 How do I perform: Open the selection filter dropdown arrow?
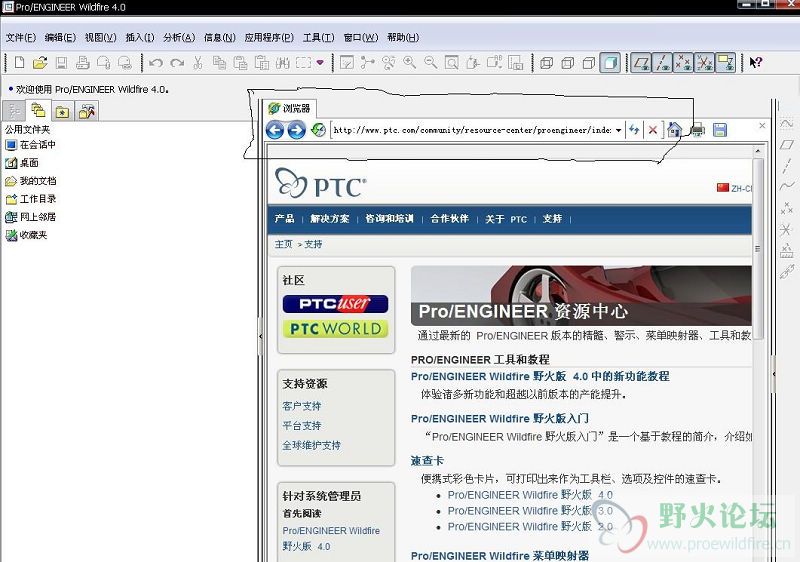[320, 63]
